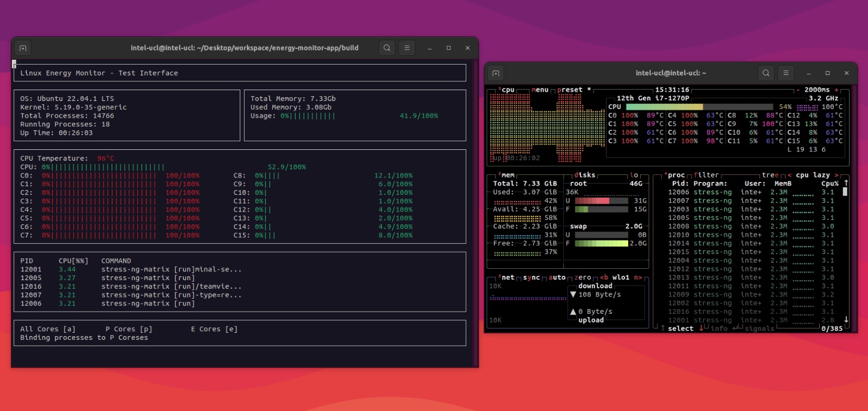The height and width of the screenshot is (411, 868).
Task: Toggle io mode in disks section
Action: (634, 175)
